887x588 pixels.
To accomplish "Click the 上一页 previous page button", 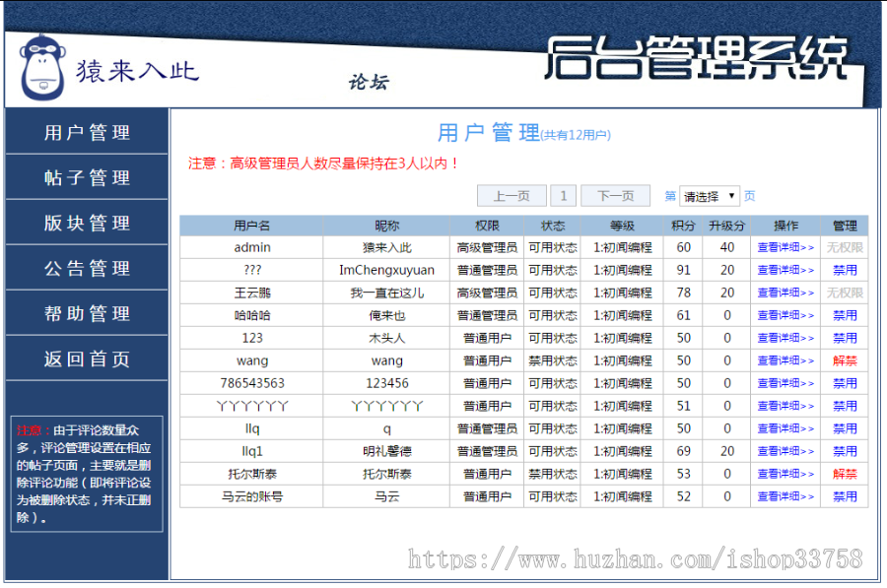I will 512,195.
